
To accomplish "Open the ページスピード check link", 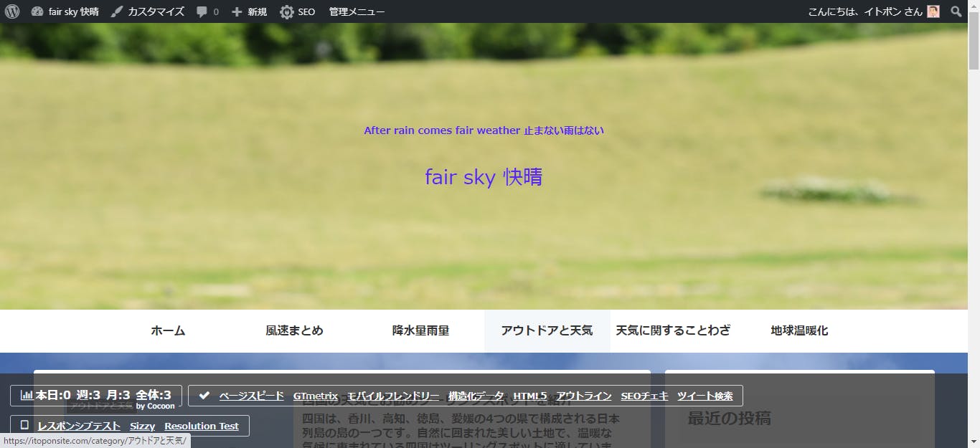I will click(x=252, y=396).
